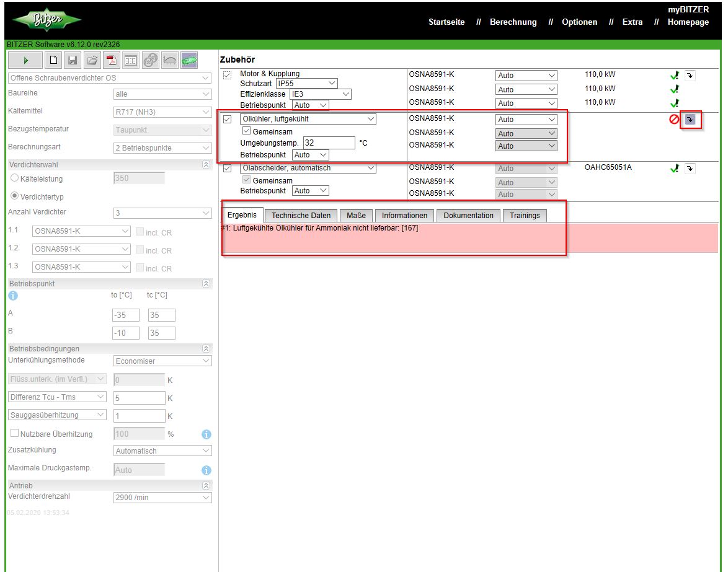Screen dimensions: 728x572
Task: Click the green play calculate button
Action: [25, 60]
